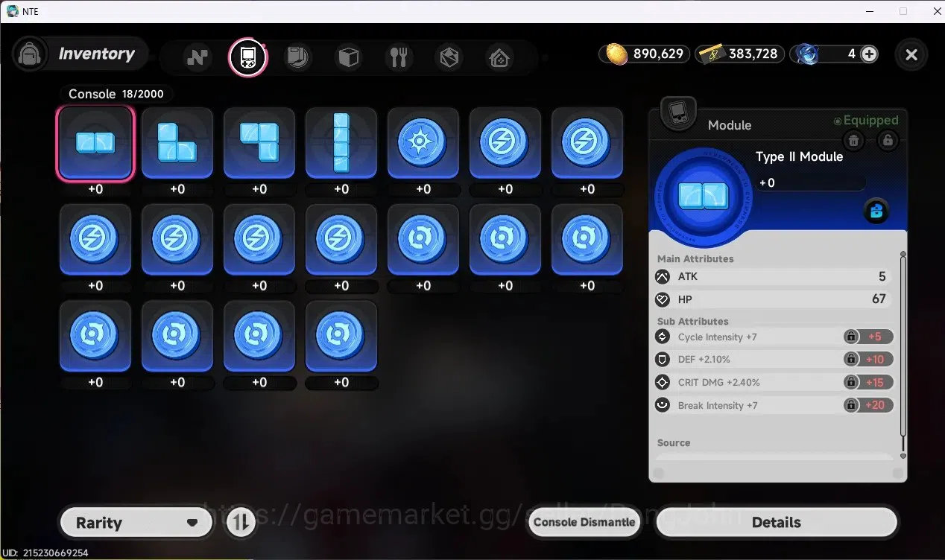
Task: Switch to the house furniture category tab
Action: (499, 57)
